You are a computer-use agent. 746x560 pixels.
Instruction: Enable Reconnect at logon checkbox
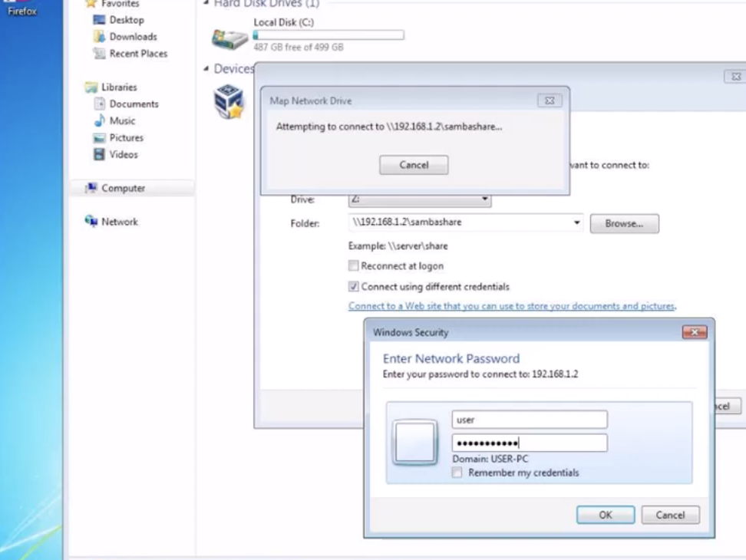point(354,266)
